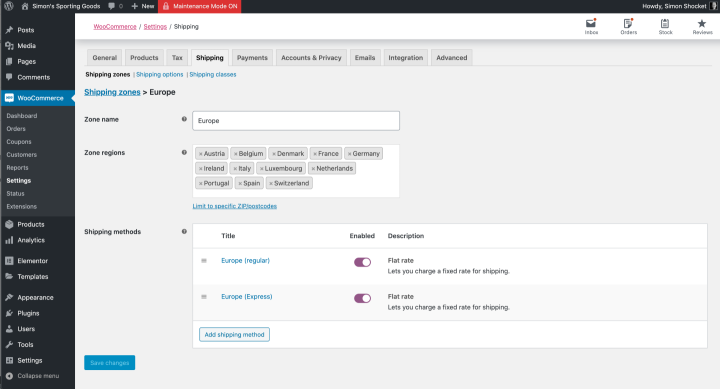Click into the Zone name field
720x389 pixels.
[296, 121]
